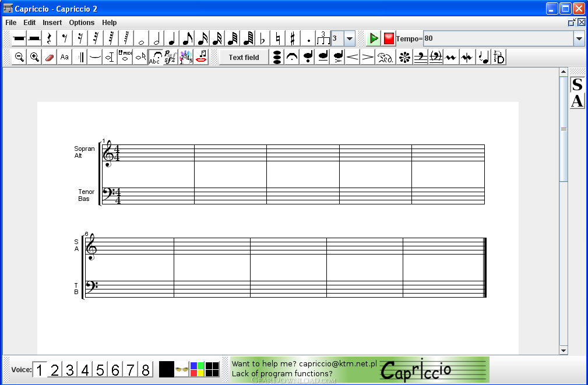Expand the Tempo dropdown
Viewport: 588px width, 385px height.
click(579, 38)
